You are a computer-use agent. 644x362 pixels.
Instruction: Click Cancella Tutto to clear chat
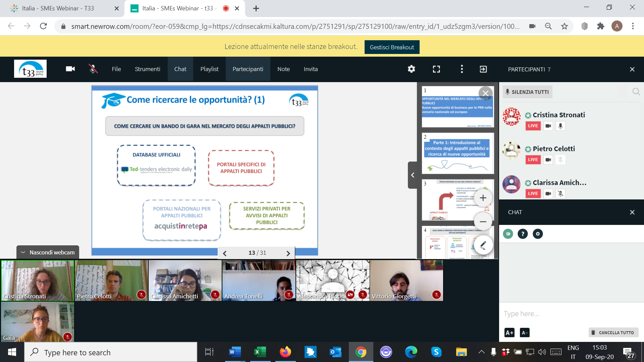613,333
